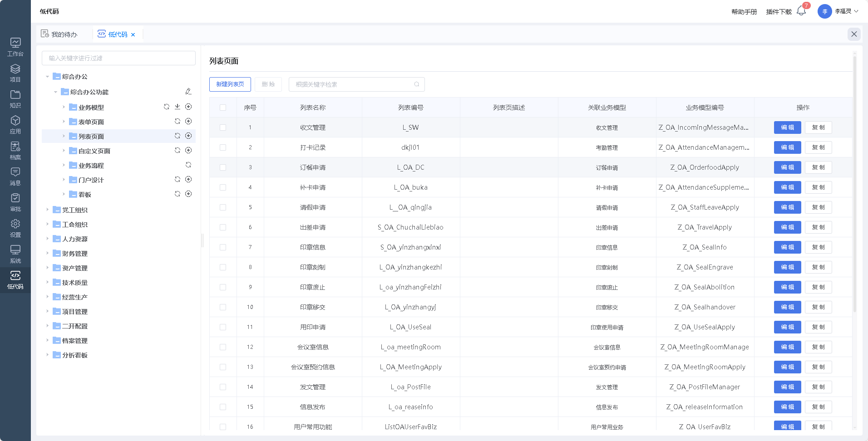Select the checkbox for 请假申请 row
The image size is (868, 441).
tap(223, 207)
